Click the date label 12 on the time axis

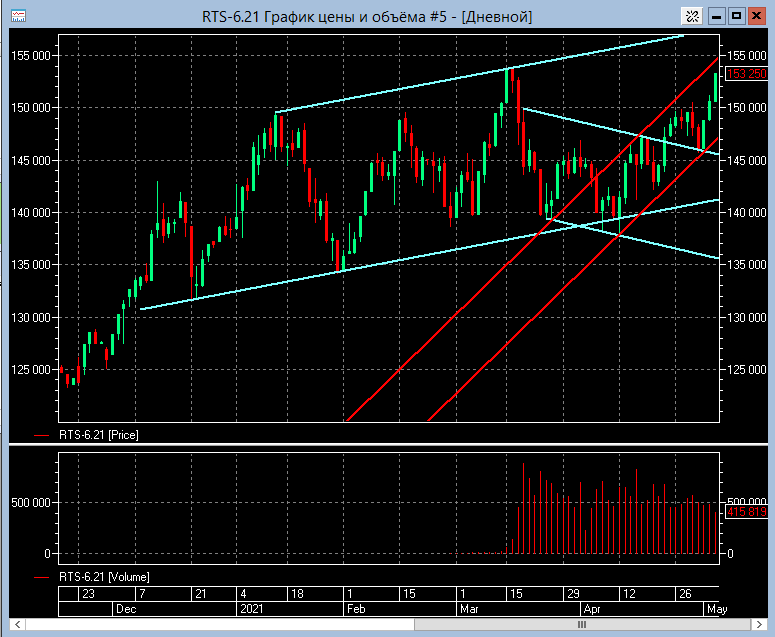[629, 594]
